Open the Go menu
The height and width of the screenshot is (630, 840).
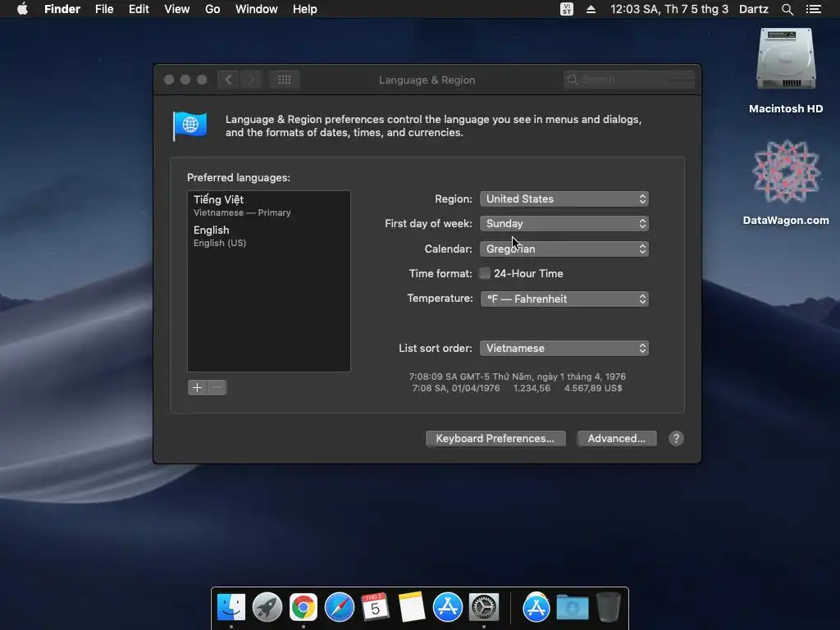point(212,9)
